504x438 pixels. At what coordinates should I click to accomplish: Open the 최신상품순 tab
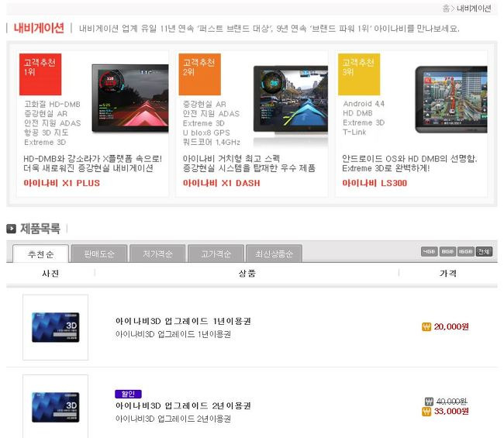coord(274,253)
